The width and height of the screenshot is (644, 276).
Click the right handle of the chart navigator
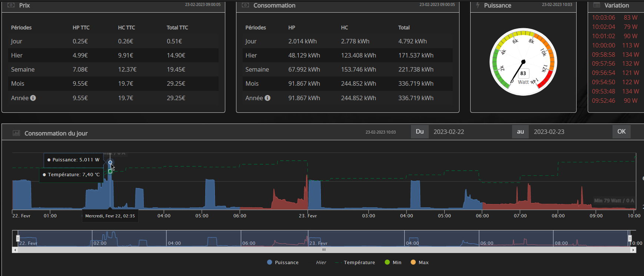click(x=630, y=238)
